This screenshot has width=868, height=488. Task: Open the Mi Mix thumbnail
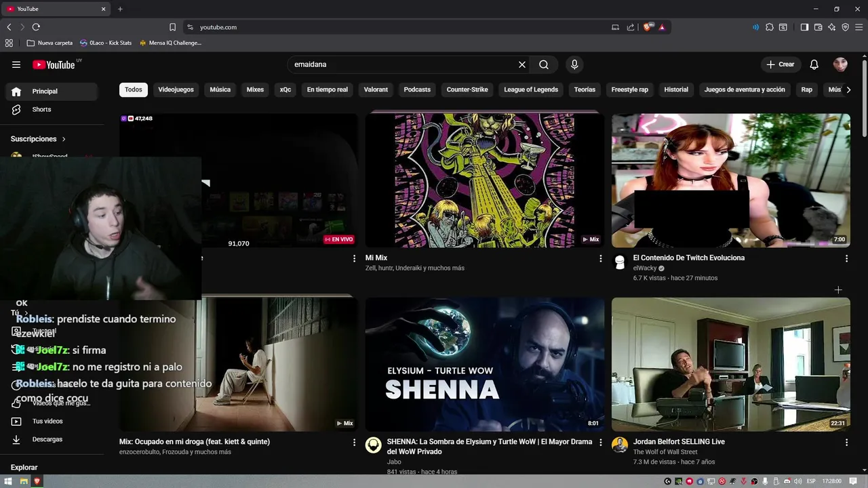pos(485,180)
